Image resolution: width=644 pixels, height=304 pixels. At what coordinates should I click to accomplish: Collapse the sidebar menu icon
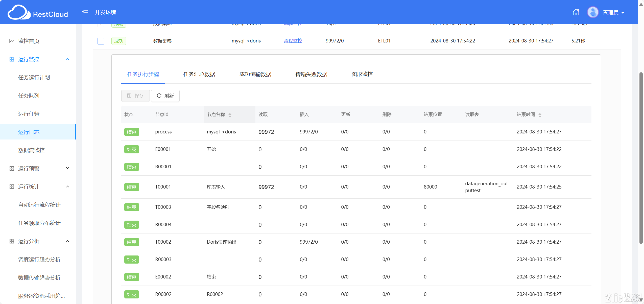pyautogui.click(x=85, y=12)
